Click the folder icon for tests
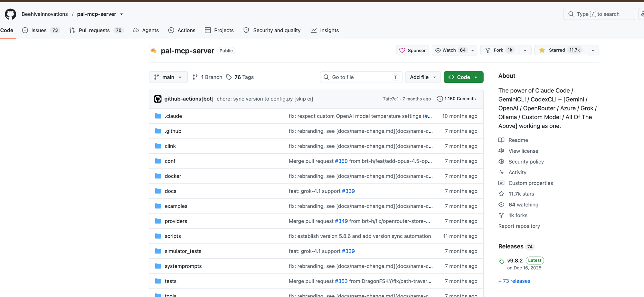This screenshot has width=644, height=297. point(158,281)
